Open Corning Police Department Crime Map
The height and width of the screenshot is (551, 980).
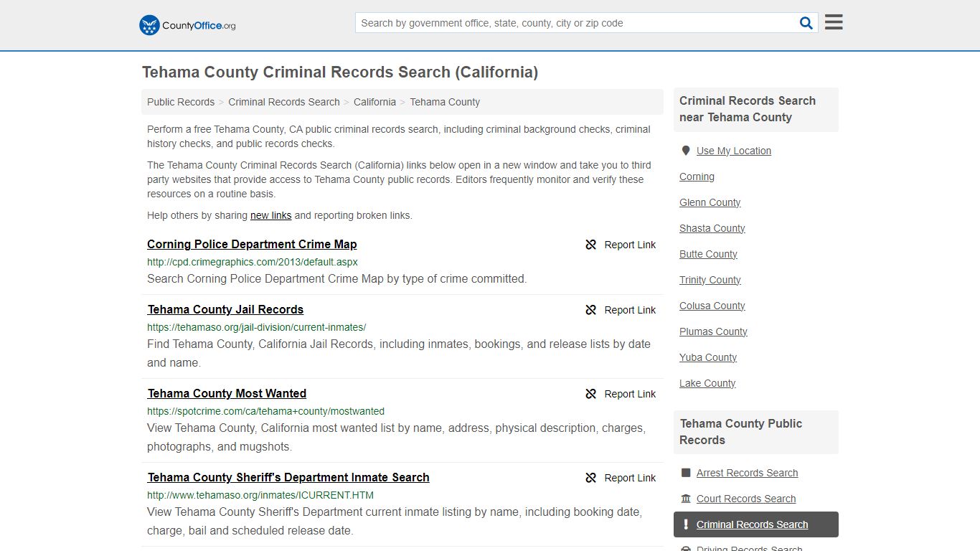[252, 244]
